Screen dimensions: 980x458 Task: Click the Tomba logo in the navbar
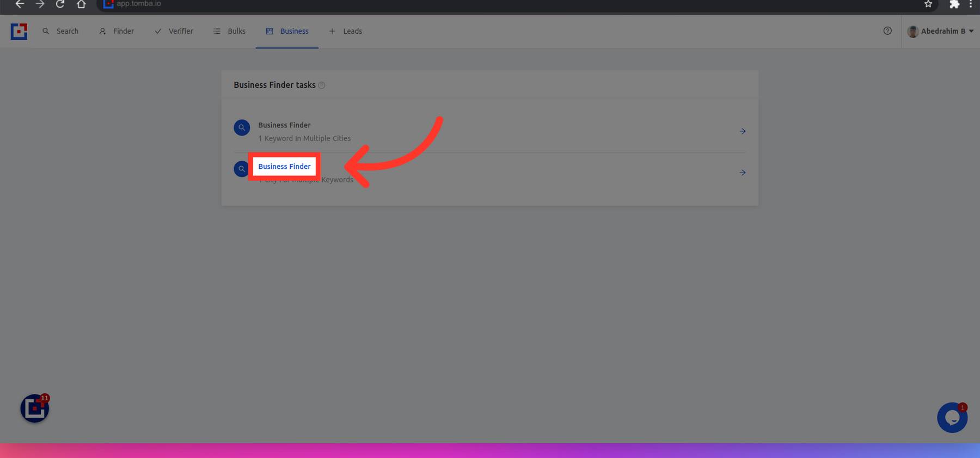(x=19, y=31)
